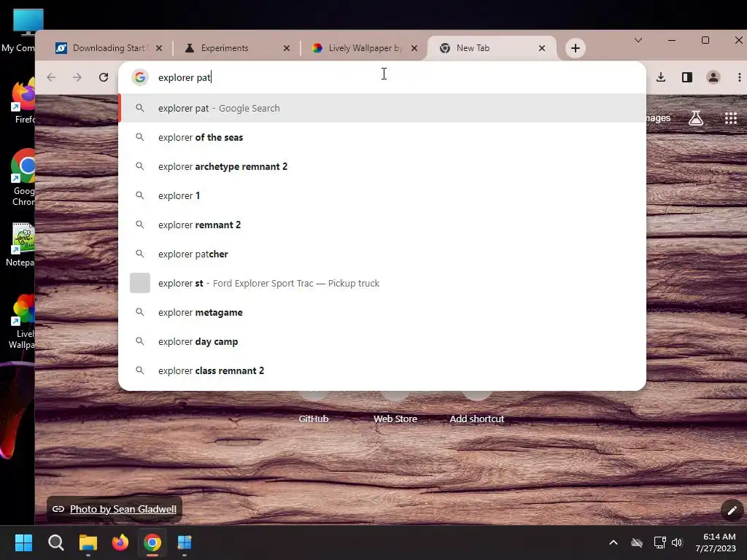This screenshot has height=560, width=747.
Task: Pick the 'explorer metagame' suggestion
Action: pos(382,312)
